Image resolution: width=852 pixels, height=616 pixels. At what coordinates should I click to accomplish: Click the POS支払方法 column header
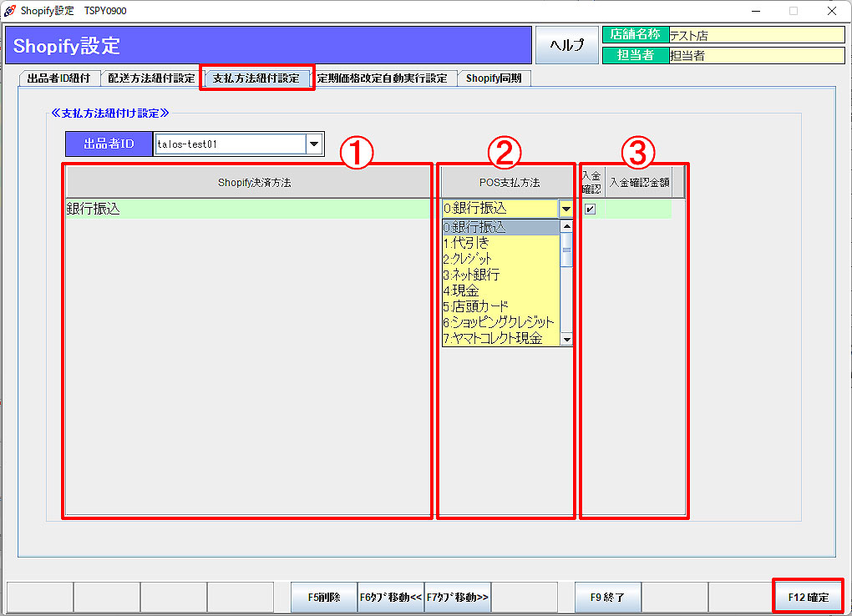click(510, 183)
